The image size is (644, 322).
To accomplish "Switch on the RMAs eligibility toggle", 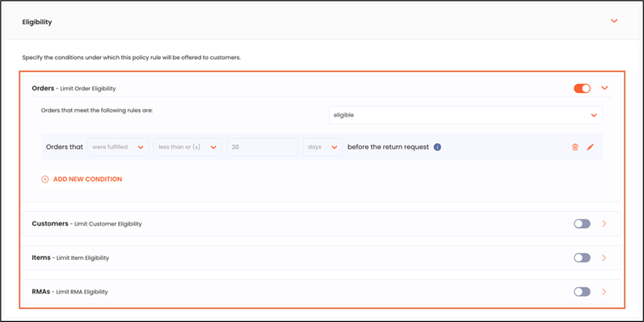I will tap(582, 291).
